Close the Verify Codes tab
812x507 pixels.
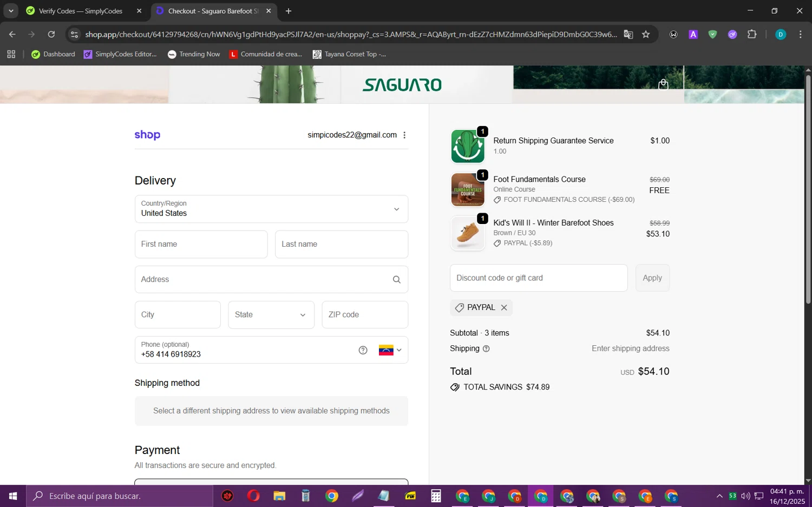coord(139,11)
